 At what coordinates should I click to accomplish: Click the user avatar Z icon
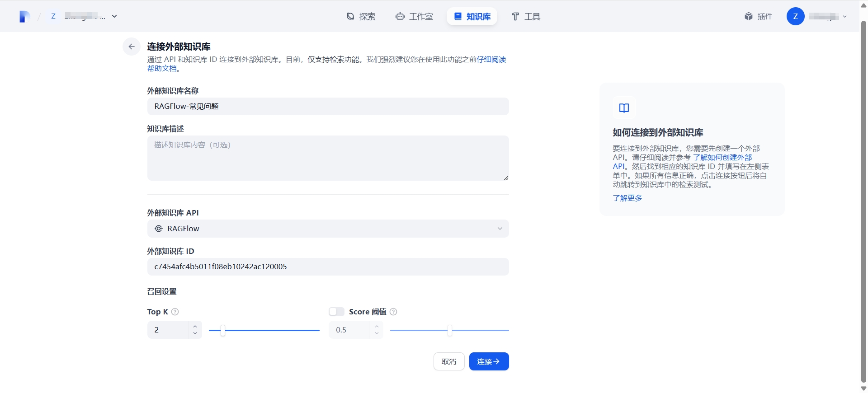pyautogui.click(x=795, y=16)
